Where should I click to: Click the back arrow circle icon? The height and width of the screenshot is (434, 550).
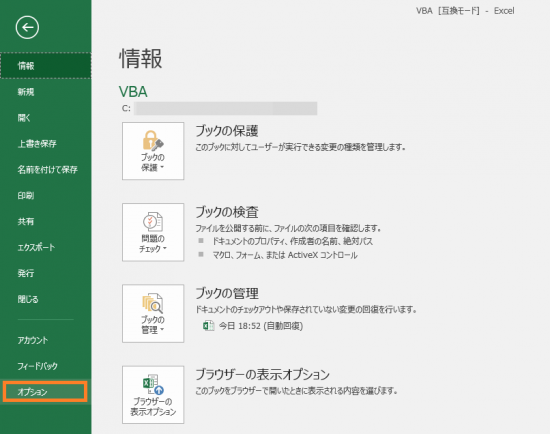27,27
